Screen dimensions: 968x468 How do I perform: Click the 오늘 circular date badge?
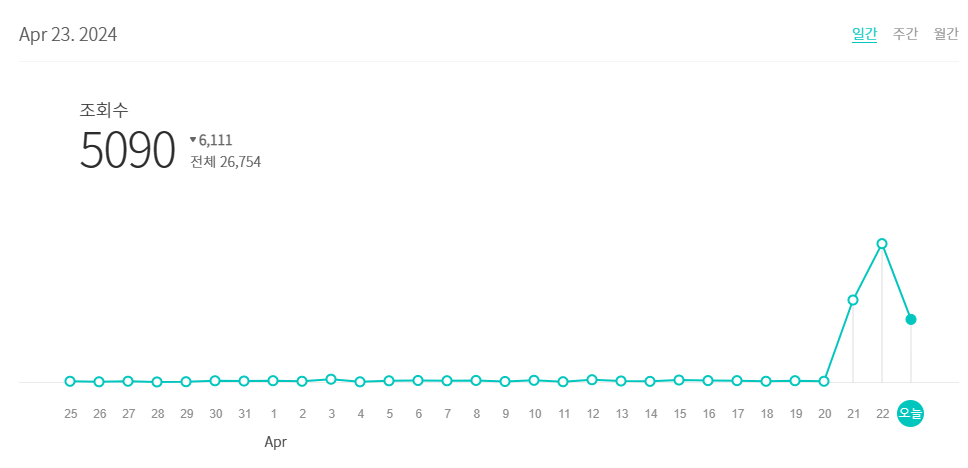click(911, 414)
